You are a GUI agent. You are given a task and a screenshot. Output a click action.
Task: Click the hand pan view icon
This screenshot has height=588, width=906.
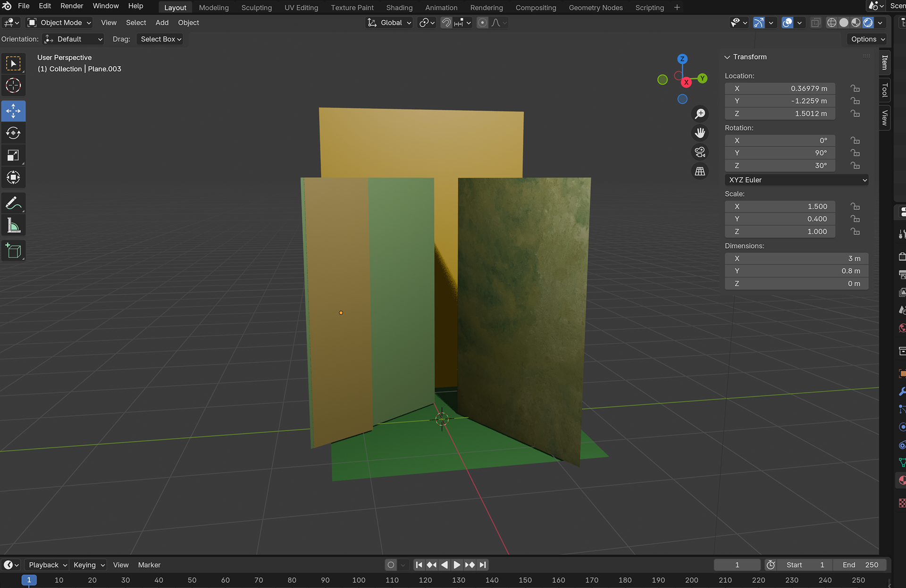click(700, 133)
